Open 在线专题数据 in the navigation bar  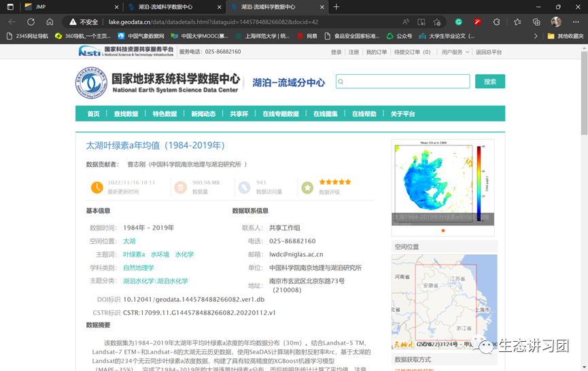tap(281, 114)
